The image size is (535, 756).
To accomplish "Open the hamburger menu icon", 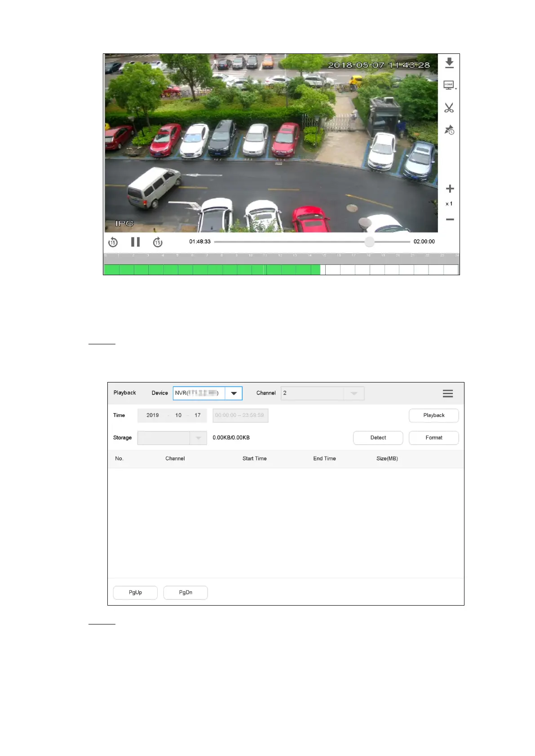I will point(448,394).
